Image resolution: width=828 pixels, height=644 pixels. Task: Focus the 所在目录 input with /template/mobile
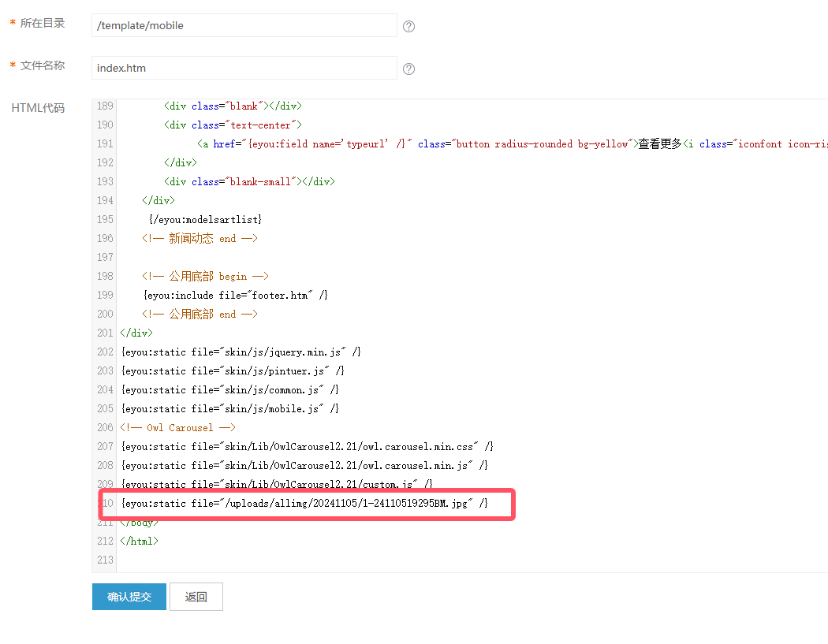pos(244,25)
